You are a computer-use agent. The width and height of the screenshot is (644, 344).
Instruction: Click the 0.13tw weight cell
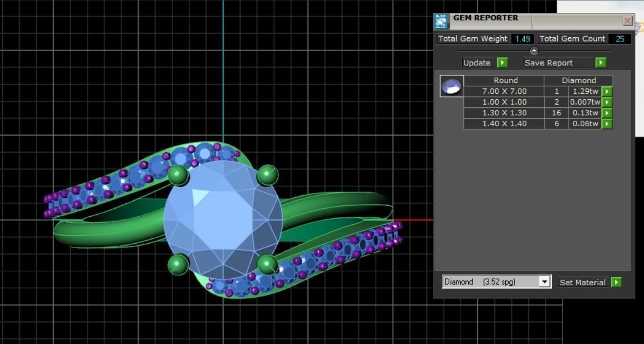[x=585, y=113]
